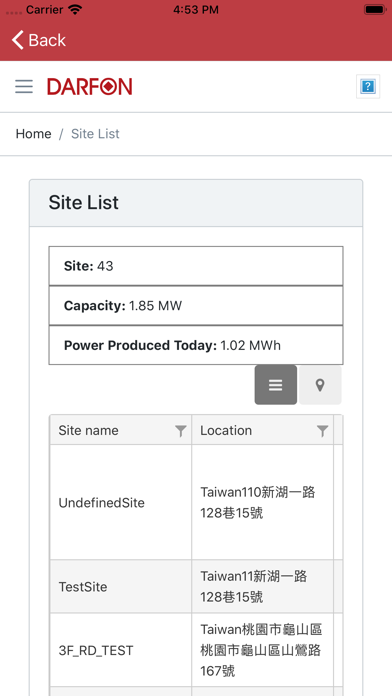
Task: Sort by the Location column header
Action: (226, 430)
